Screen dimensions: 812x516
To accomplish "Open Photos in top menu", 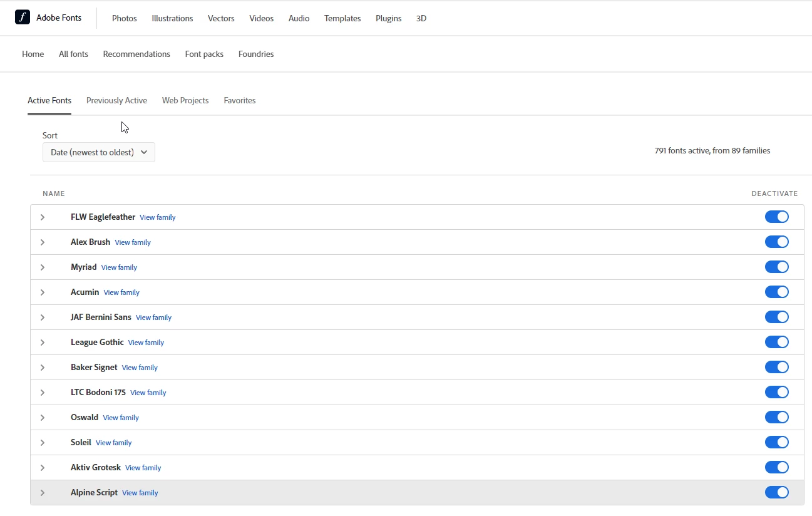I will click(125, 18).
